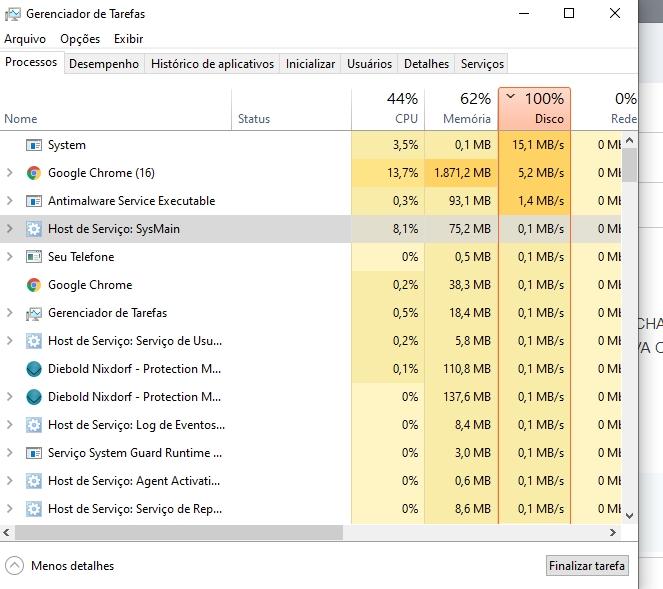
Task: Click the Agent Activati... gear icon
Action: [34, 481]
